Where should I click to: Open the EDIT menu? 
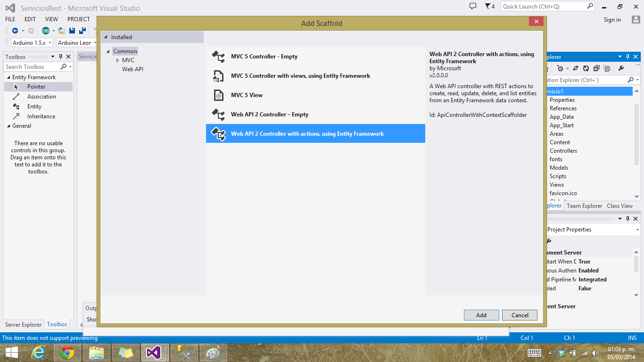pos(30,19)
